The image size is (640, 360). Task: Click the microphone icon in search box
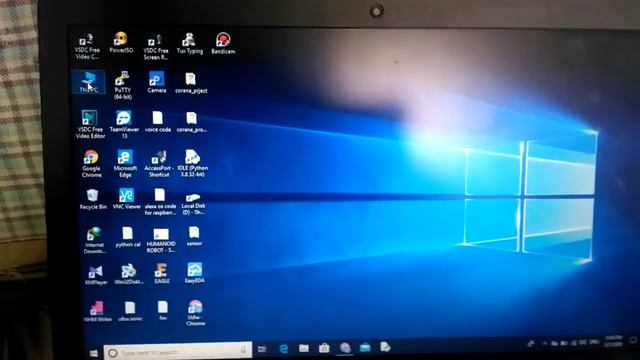pyautogui.click(x=243, y=350)
